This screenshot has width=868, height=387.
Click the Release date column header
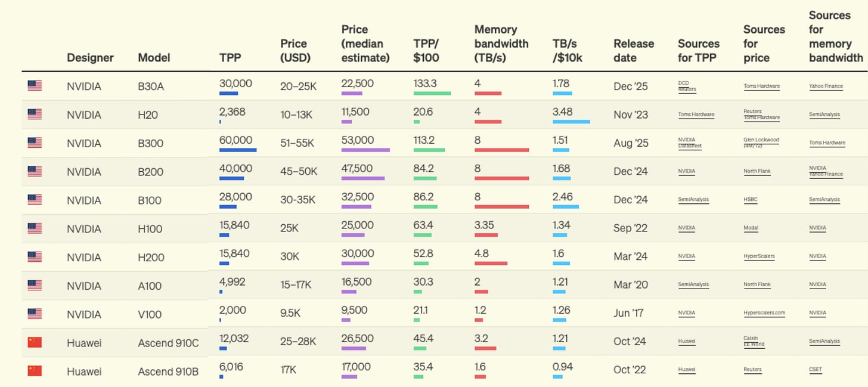pos(633,50)
